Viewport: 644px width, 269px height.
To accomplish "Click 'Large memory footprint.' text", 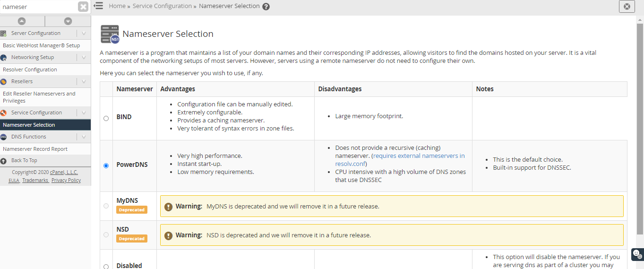I will click(x=369, y=116).
